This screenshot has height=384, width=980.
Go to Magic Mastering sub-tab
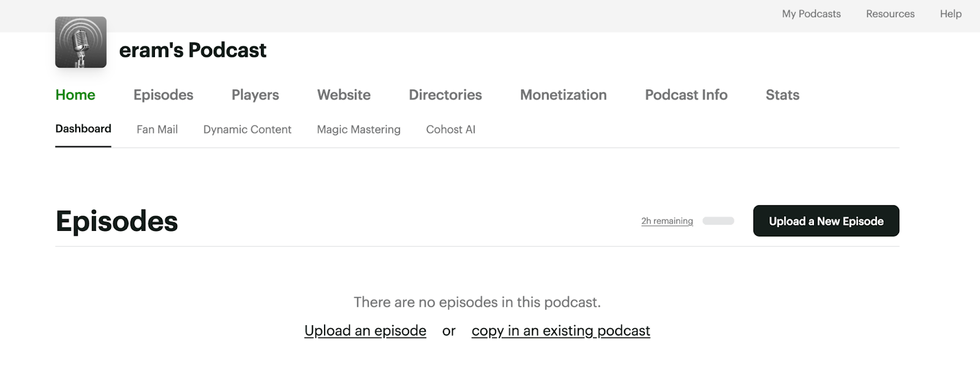click(359, 129)
